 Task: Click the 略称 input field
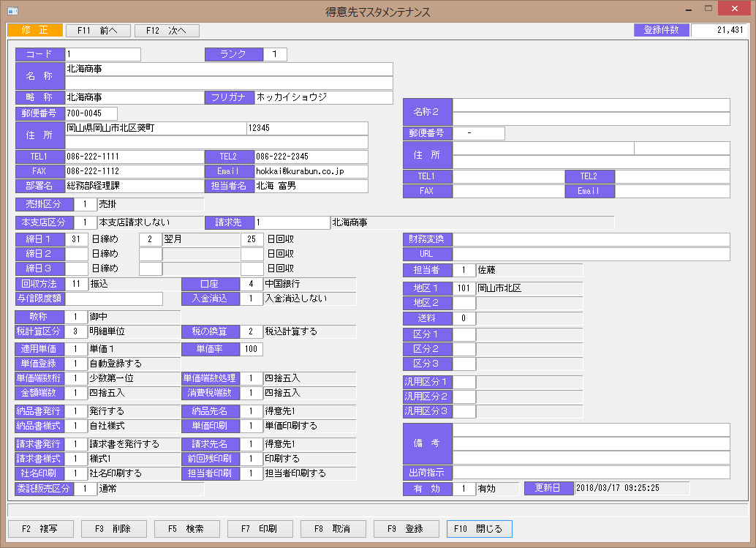click(x=135, y=97)
